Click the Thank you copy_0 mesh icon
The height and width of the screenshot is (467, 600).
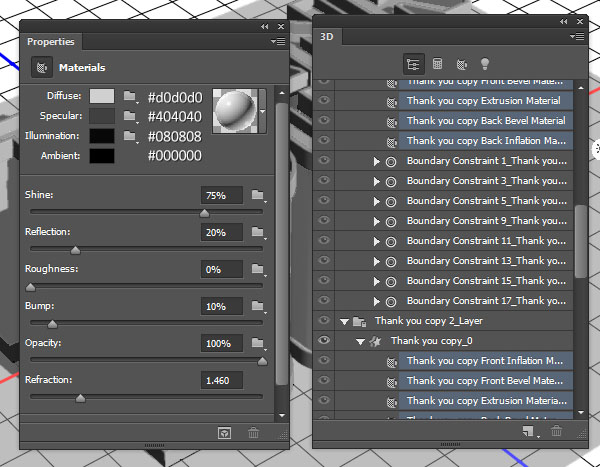point(375,341)
